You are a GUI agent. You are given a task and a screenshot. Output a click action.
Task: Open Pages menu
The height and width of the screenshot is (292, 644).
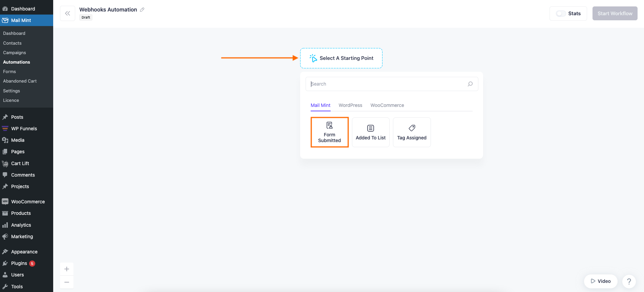tap(26, 152)
